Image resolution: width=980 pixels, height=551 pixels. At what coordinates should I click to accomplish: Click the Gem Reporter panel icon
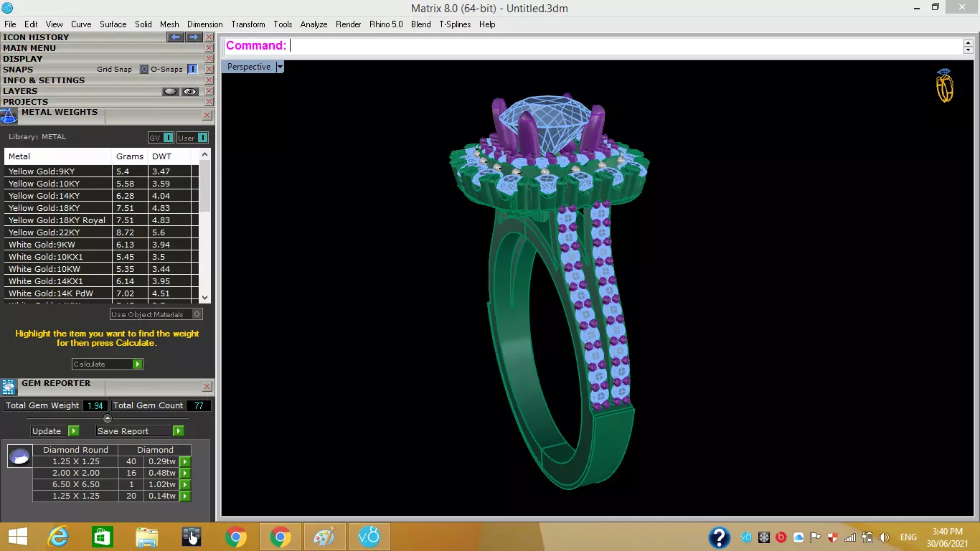[x=9, y=387]
